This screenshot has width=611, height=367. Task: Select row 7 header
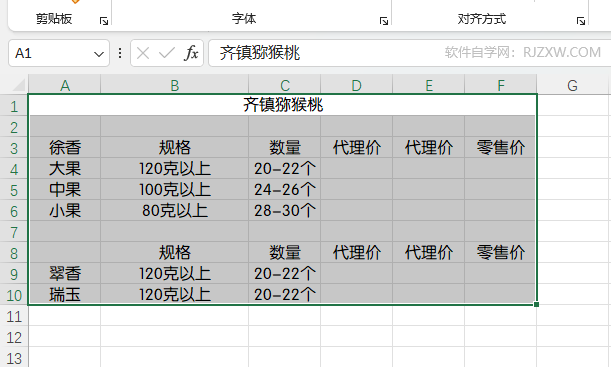click(14, 232)
